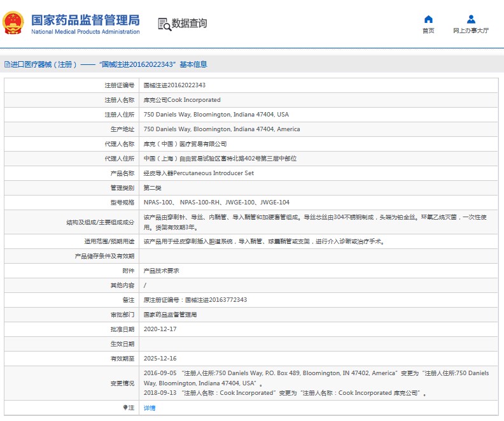This screenshot has height=421, width=504.
Task: Click the 数据查询 heading text
Action: click(x=190, y=24)
